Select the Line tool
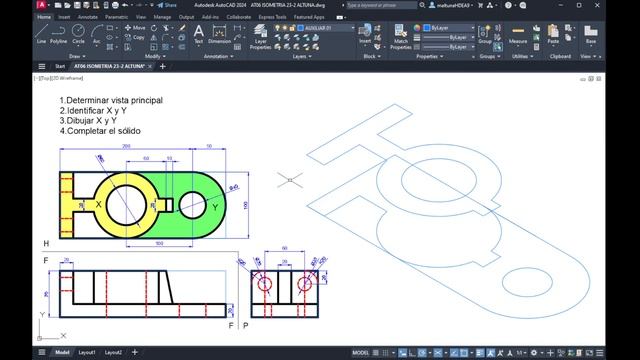Image resolution: width=640 pixels, height=360 pixels. pyautogui.click(x=41, y=33)
